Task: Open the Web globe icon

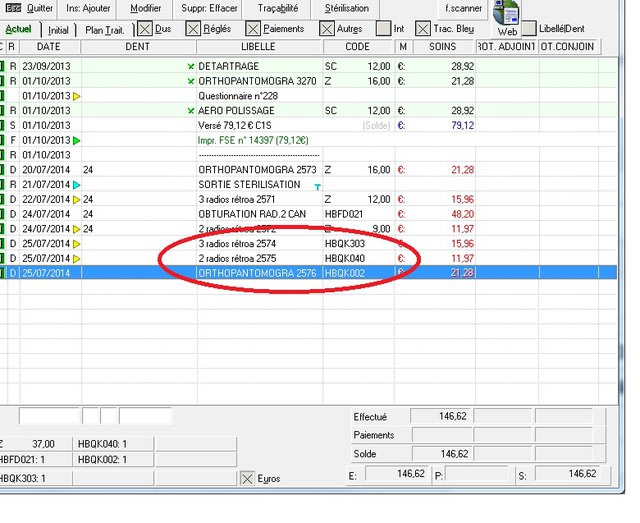Action: 507,17
